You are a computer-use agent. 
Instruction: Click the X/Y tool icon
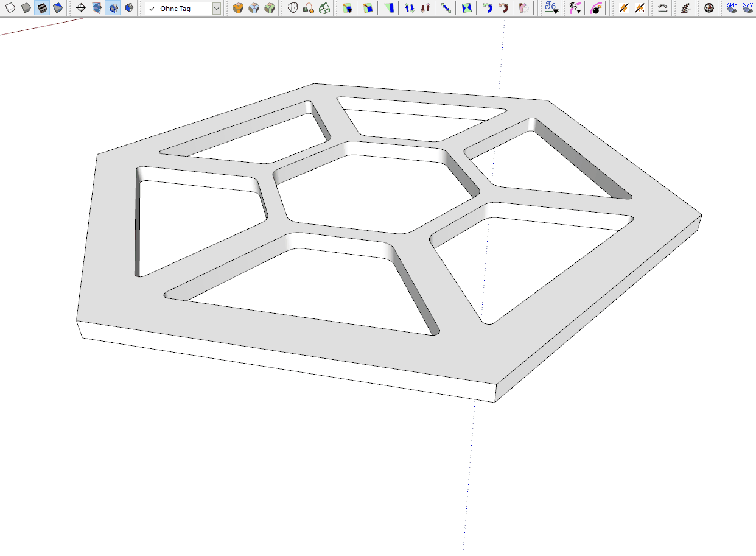(747, 7)
